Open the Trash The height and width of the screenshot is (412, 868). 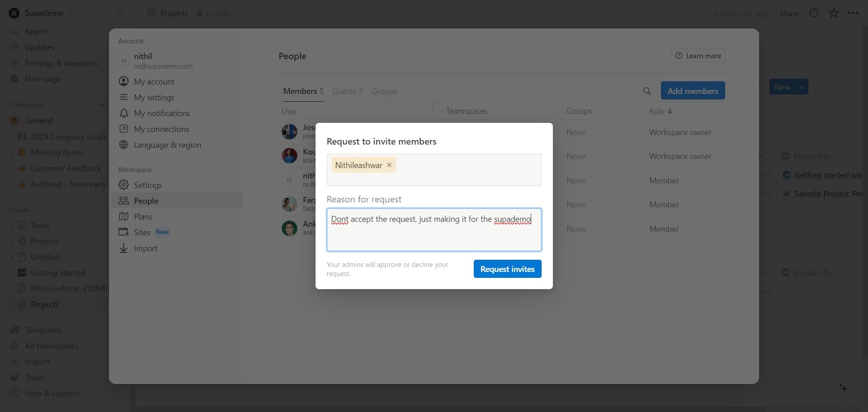(x=33, y=377)
